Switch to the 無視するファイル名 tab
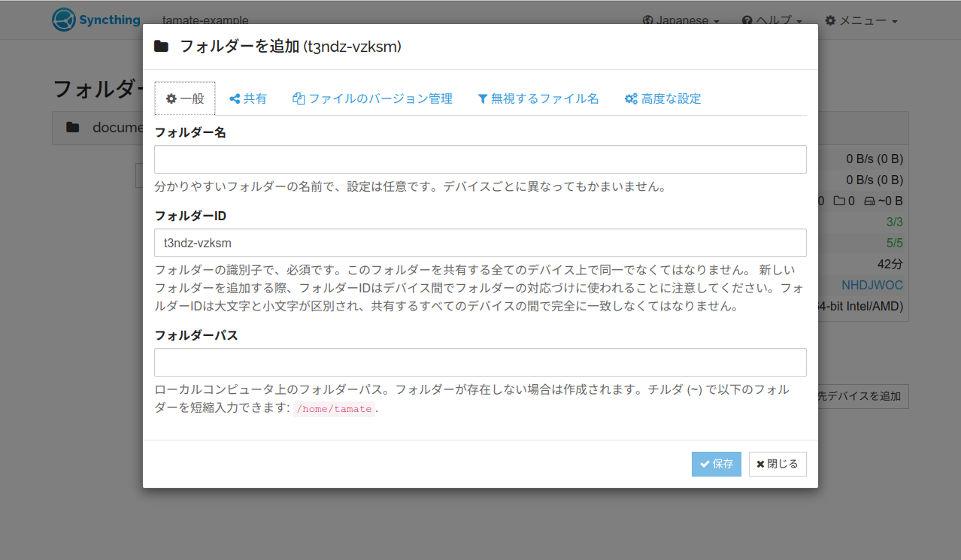Viewport: 961px width, 560px height. [538, 98]
